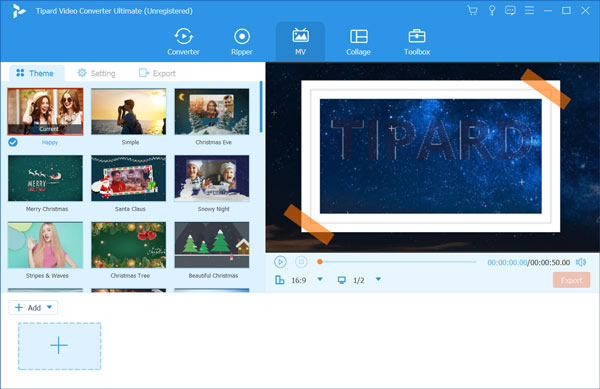
Task: Select the Christmas Eve theme thumbnail
Action: click(212, 111)
